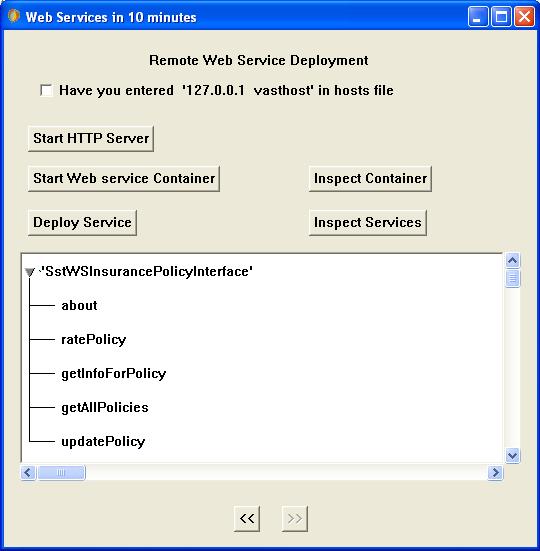Click the horizontal scrollbar right arrow

point(495,473)
